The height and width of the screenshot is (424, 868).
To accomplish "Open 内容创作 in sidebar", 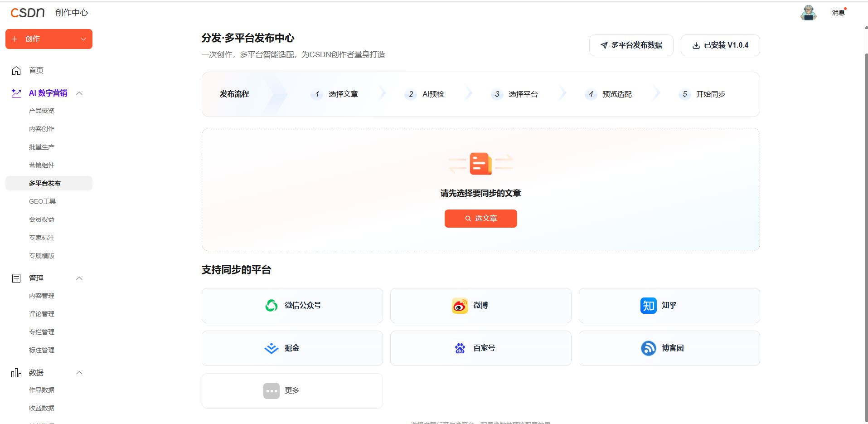I will (x=42, y=129).
